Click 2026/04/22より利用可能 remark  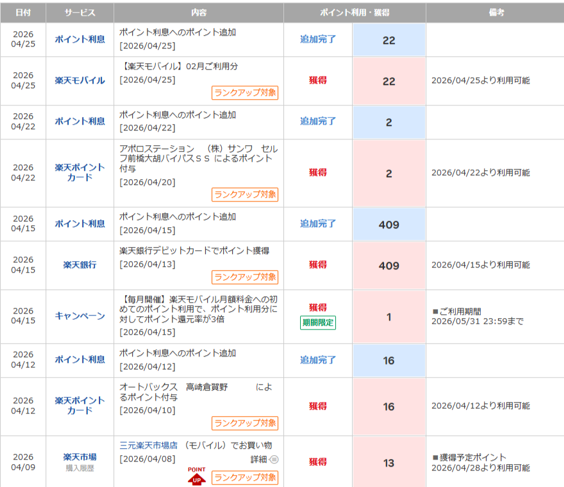[481, 173]
